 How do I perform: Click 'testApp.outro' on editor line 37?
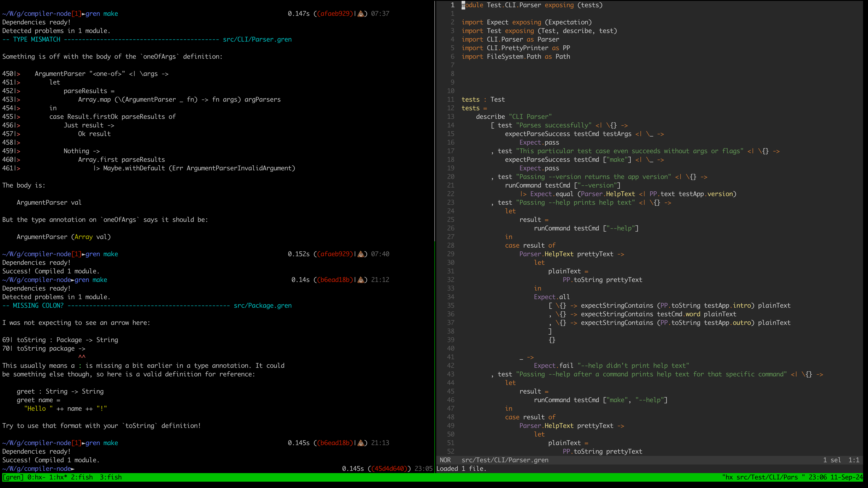tap(727, 323)
